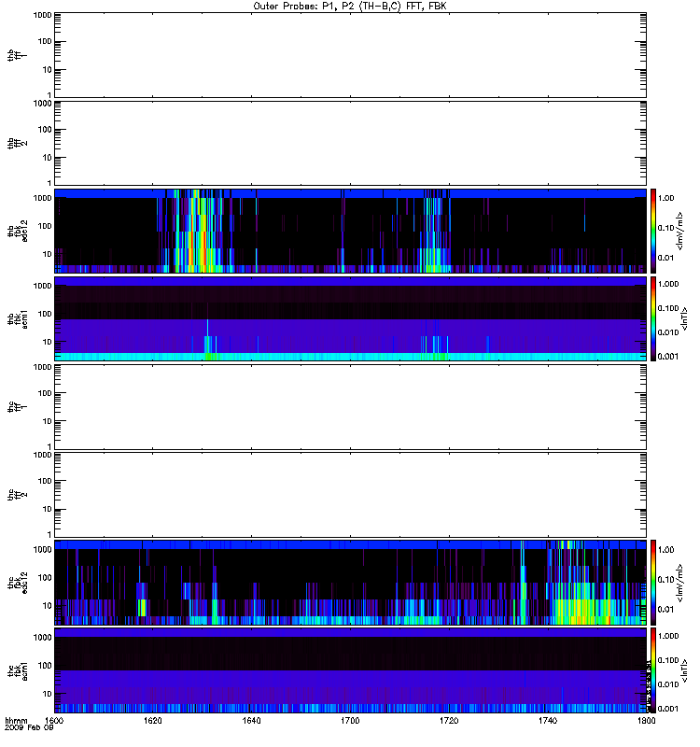
Task: Select the "thc fff 1" axis label
Action: 17,407
